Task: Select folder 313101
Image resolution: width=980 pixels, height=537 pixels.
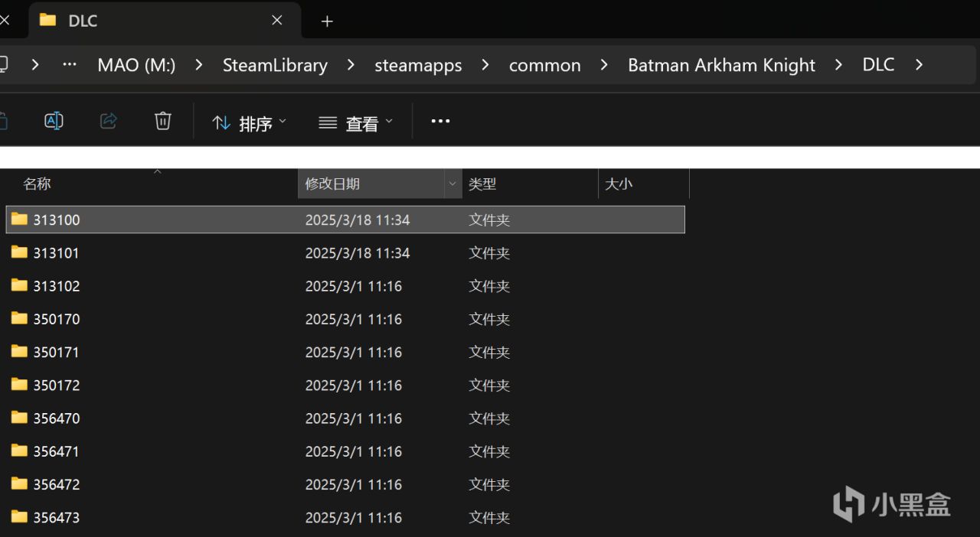Action: pyautogui.click(x=345, y=252)
